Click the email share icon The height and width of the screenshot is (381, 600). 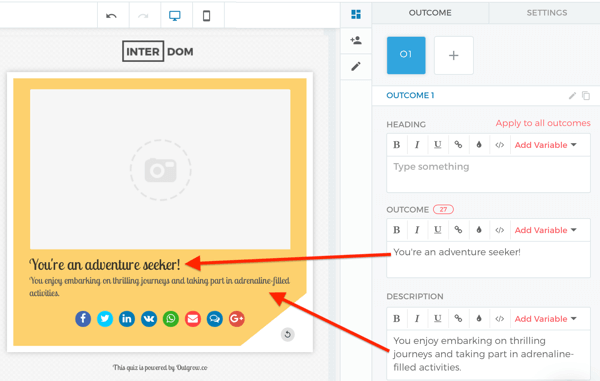pyautogui.click(x=193, y=319)
